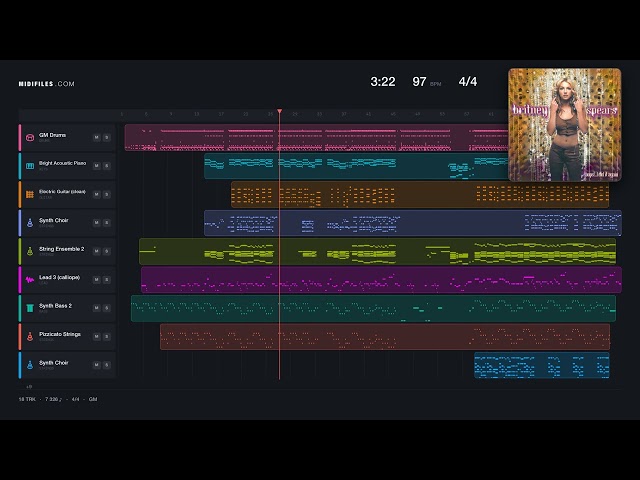Click the large 4/4 time signature in the header
This screenshot has height=480, width=640.
coord(468,82)
